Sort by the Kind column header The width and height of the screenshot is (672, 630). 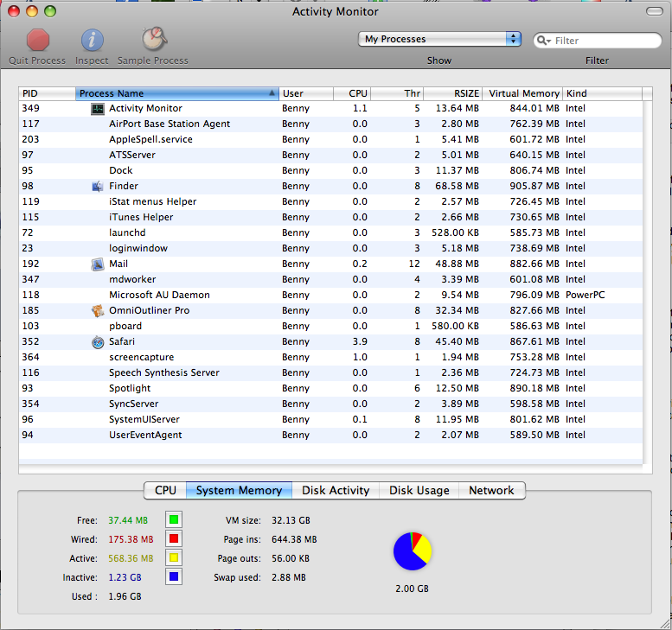[x=602, y=93]
